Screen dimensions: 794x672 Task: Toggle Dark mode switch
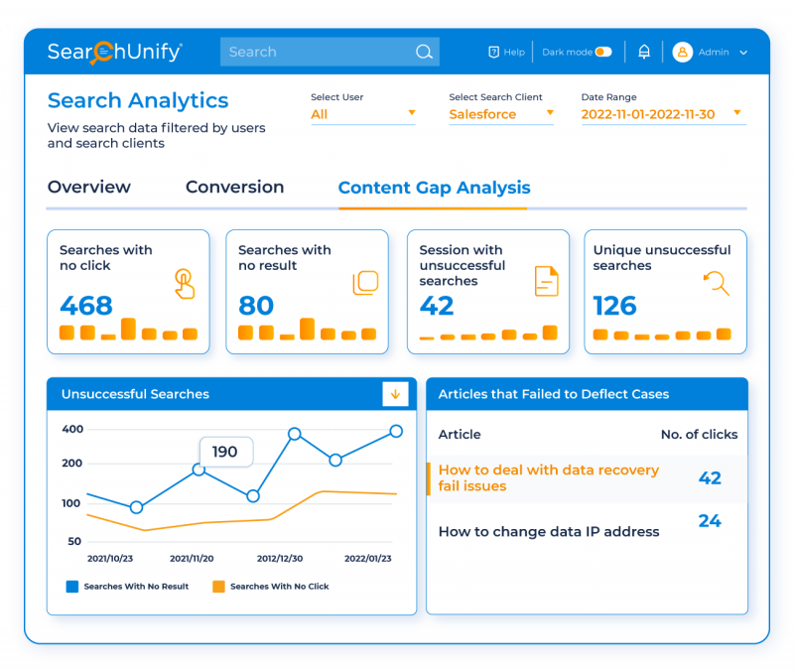(603, 52)
